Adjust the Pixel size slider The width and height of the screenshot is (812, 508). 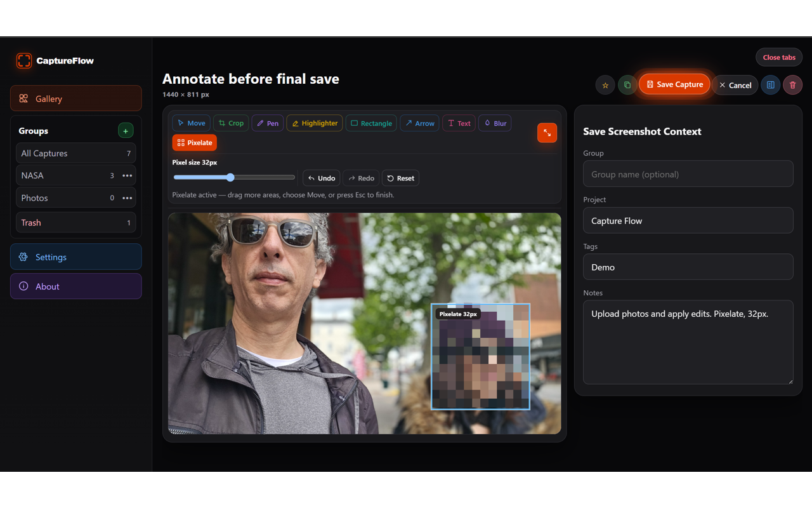click(234, 178)
